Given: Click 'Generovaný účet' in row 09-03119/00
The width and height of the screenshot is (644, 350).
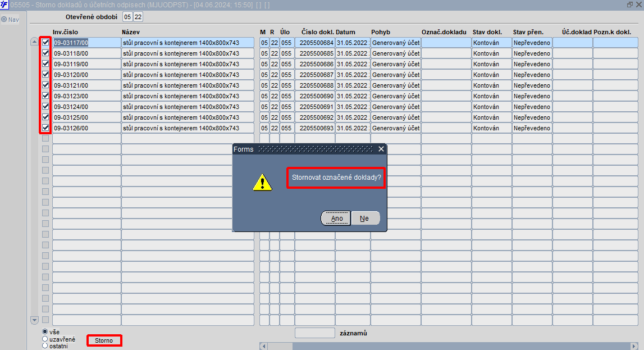Looking at the screenshot, I should click(395, 64).
